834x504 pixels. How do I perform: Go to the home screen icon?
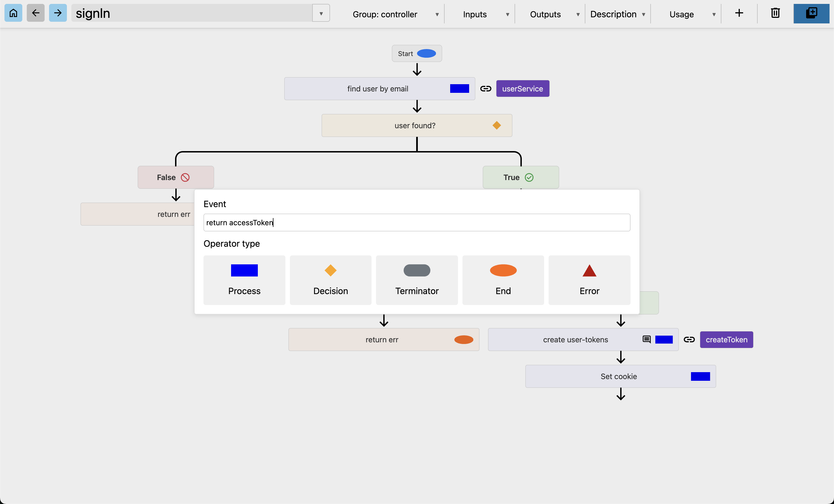(x=13, y=13)
